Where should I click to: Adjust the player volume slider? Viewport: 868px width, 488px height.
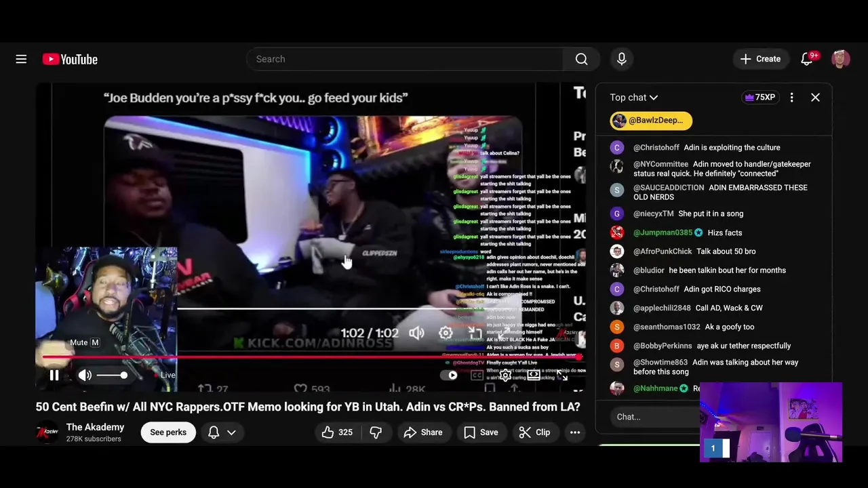(x=112, y=375)
